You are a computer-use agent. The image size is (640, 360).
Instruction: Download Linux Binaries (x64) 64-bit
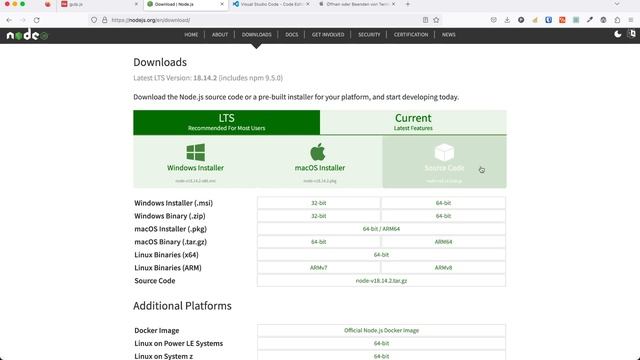click(381, 255)
